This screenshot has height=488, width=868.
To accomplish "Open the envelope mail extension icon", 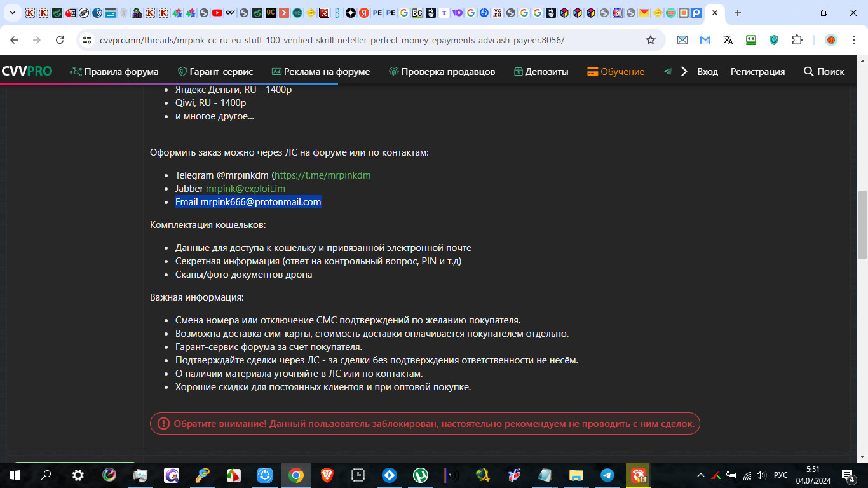I will pyautogui.click(x=682, y=40).
